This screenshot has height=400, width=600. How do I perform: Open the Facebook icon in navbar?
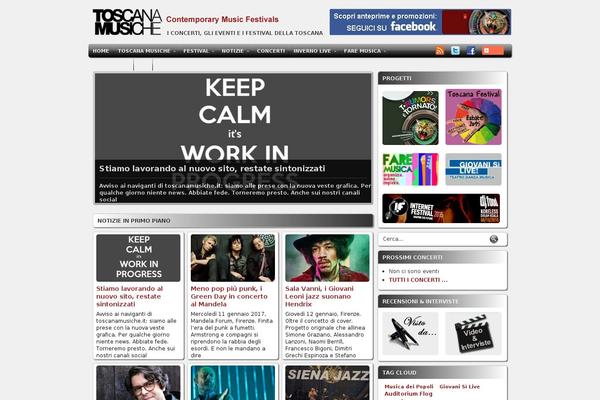tap(471, 51)
